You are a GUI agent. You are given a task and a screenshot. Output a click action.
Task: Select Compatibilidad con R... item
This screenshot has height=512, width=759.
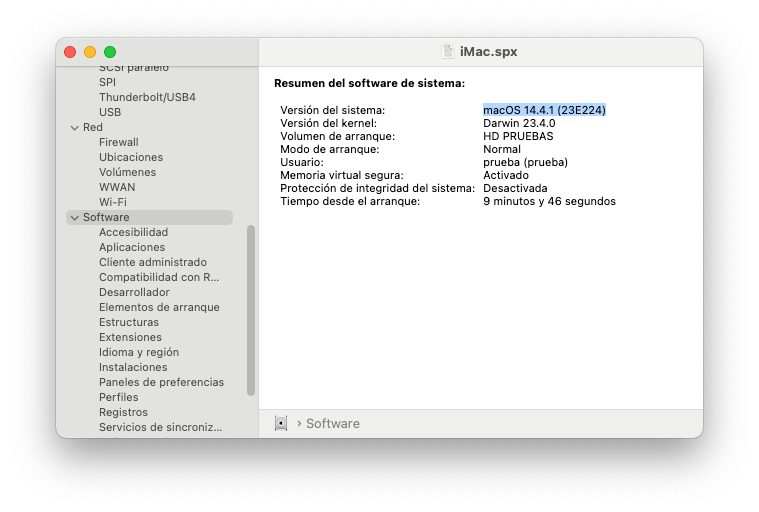point(159,277)
